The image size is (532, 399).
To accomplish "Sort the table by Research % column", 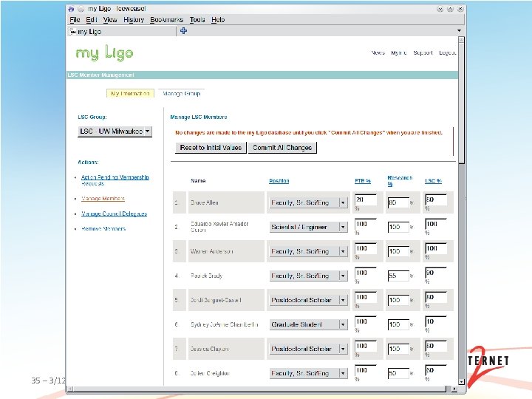I will 400,181.
